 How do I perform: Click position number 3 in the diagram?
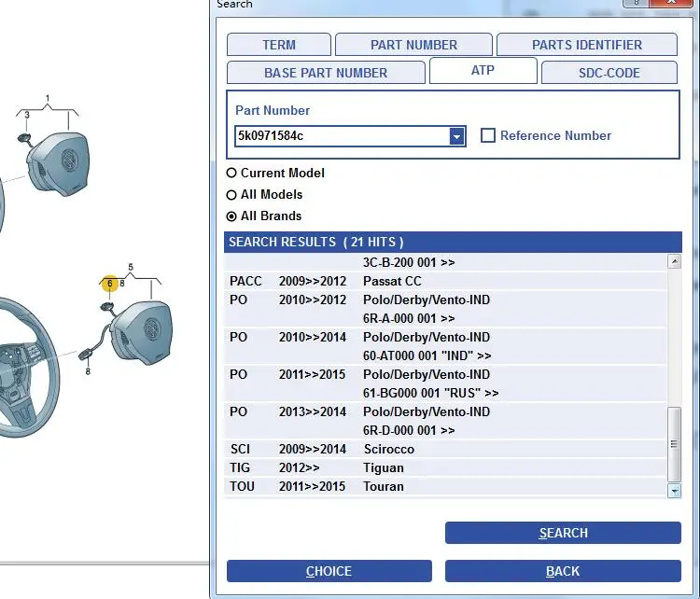[x=27, y=115]
